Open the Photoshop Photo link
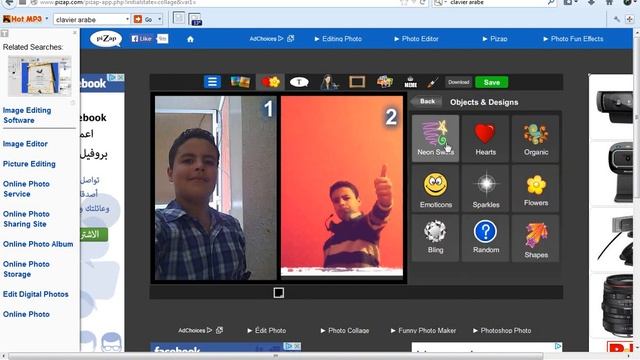The height and width of the screenshot is (360, 640). pos(502,330)
